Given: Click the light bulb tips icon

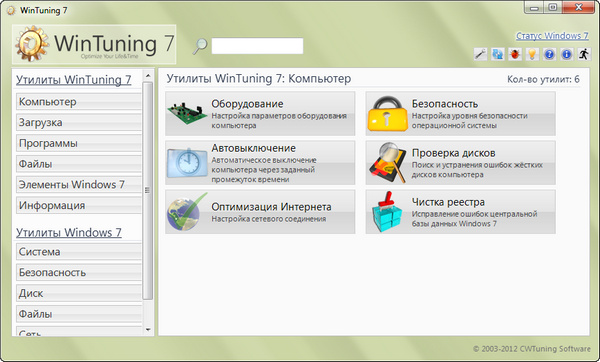Looking at the screenshot, I should (x=532, y=54).
